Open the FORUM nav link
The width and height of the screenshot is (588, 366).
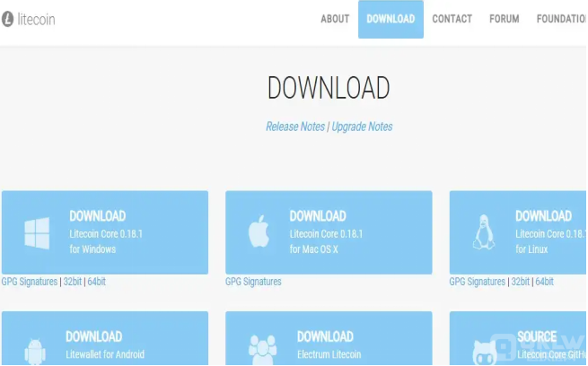505,19
